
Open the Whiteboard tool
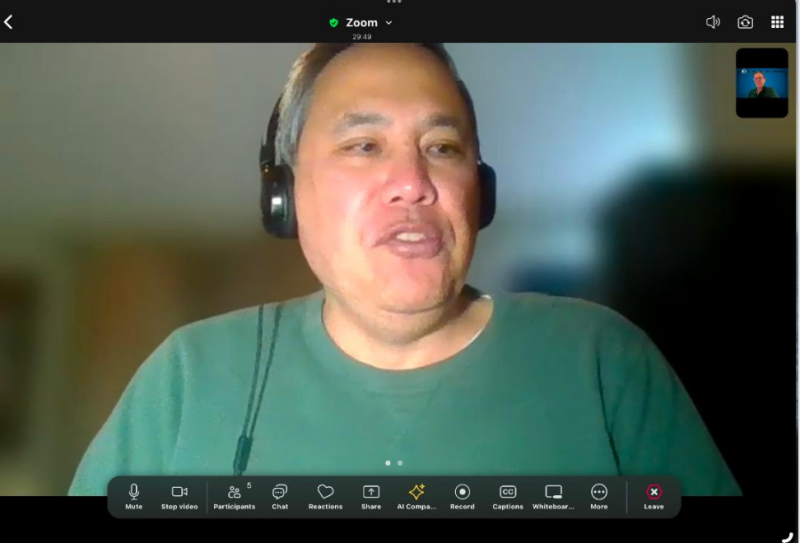[x=553, y=497]
